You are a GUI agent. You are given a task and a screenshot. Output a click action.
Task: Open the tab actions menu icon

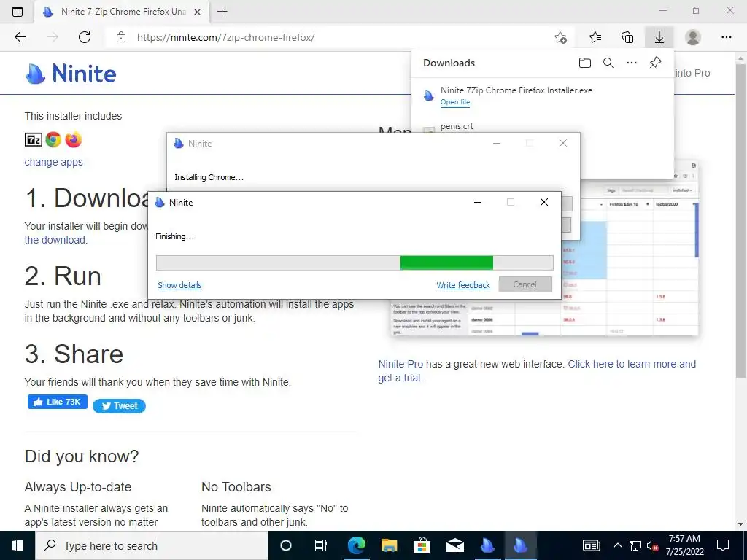click(x=18, y=12)
